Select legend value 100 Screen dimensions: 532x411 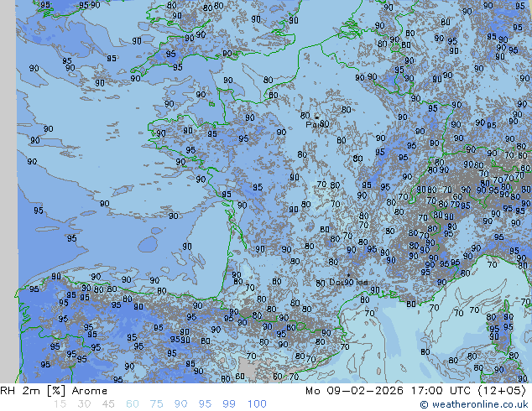257,404
